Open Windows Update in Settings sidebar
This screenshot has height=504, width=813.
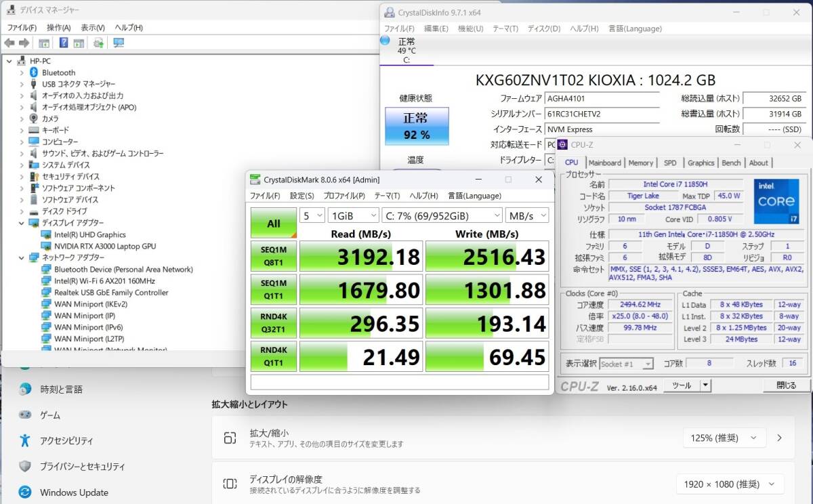74,492
